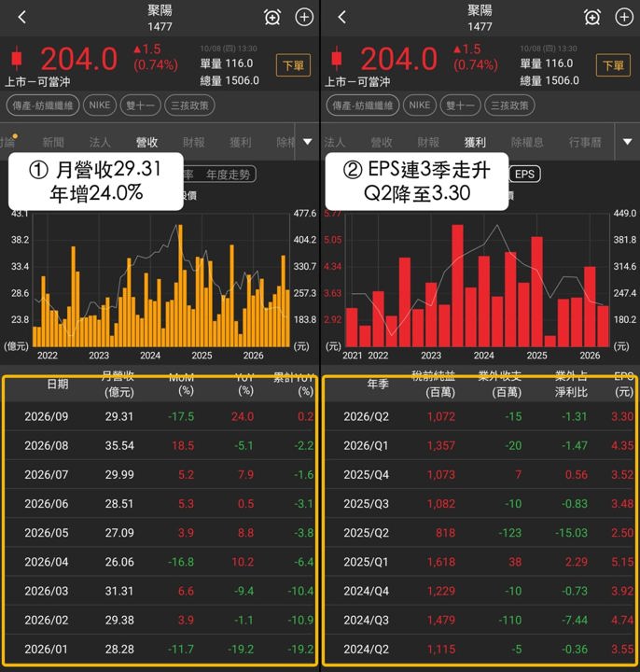This screenshot has height=672, width=640.
Task: Switch to 除權息 tab
Action: [x=527, y=142]
